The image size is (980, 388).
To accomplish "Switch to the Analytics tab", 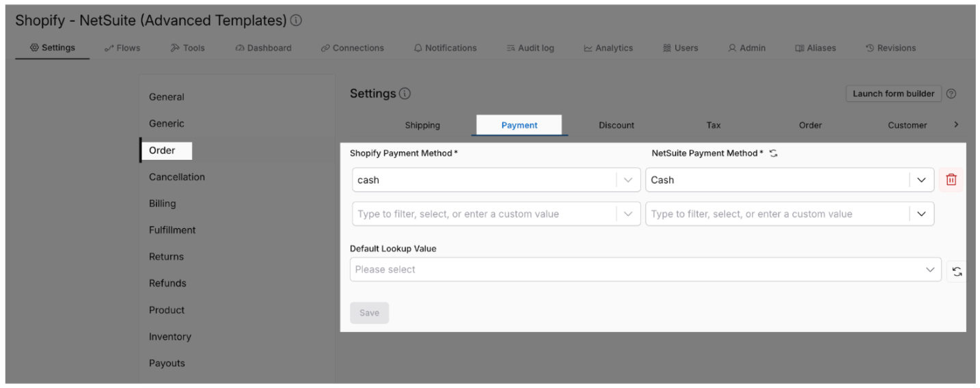I will point(608,48).
